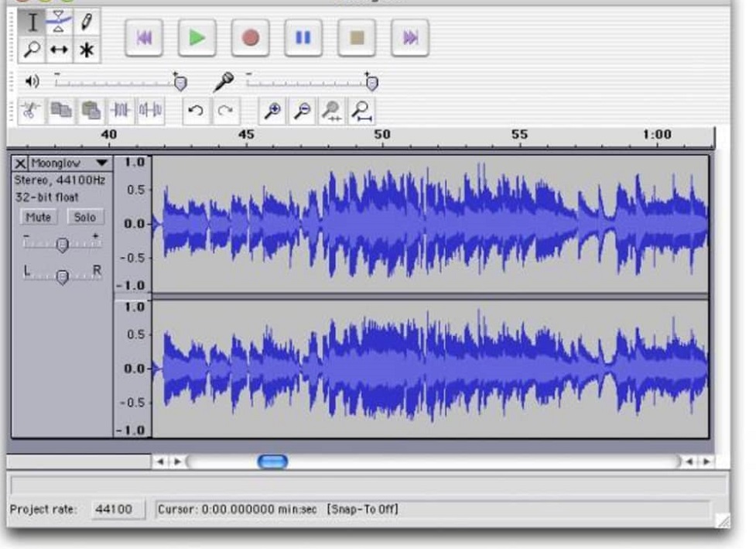
Task: Skip to end of track
Action: (410, 38)
